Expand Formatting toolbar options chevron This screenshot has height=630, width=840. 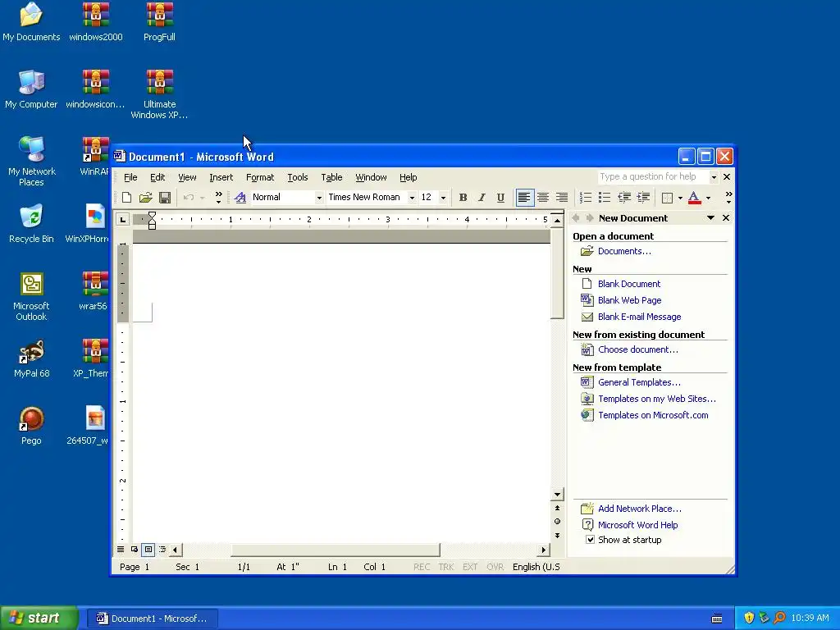728,198
